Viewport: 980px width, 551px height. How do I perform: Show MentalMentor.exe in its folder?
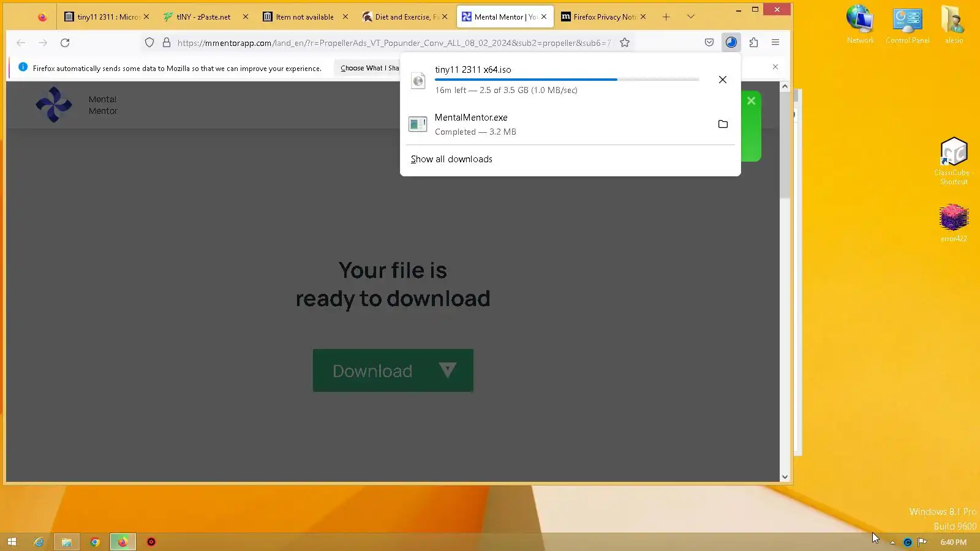coord(723,124)
